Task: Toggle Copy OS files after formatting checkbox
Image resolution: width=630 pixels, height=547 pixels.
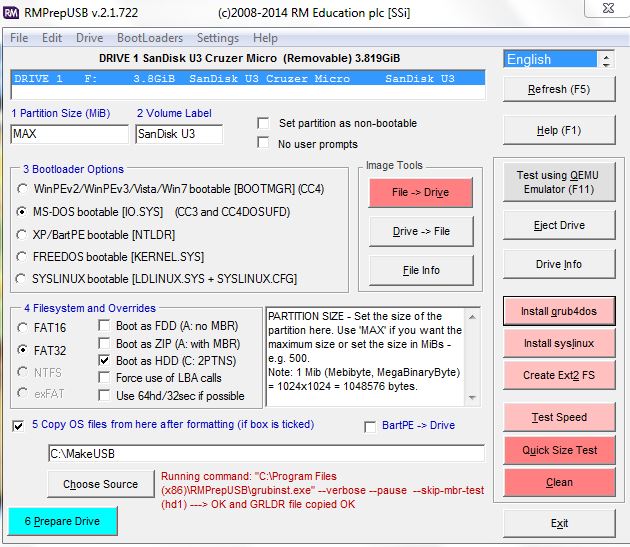Action: coord(18,426)
